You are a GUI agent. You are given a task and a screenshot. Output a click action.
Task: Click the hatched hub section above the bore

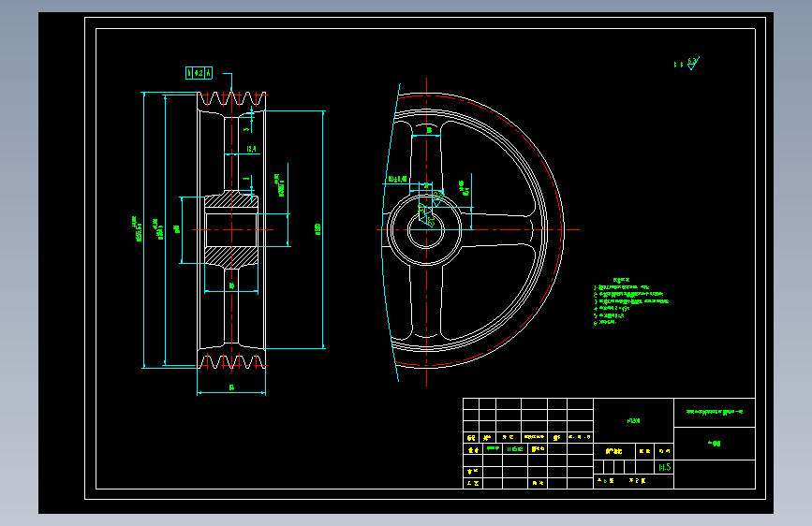pyautogui.click(x=231, y=200)
